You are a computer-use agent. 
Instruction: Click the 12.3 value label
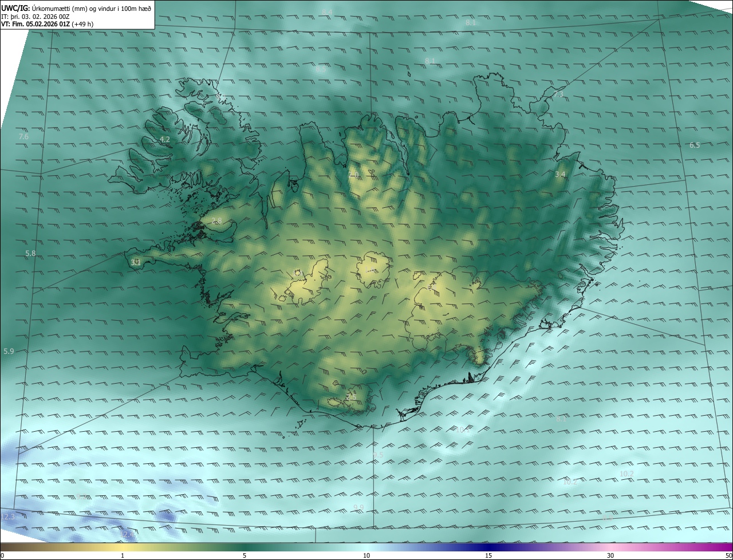click(7, 517)
